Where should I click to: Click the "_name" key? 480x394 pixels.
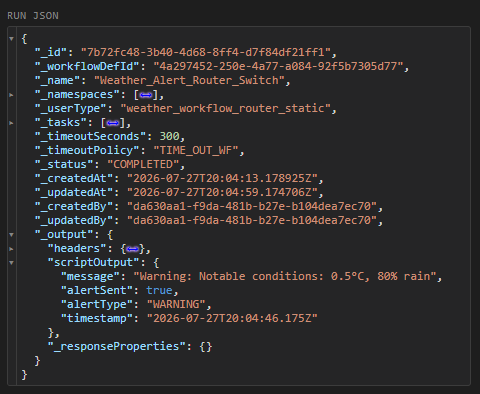click(x=57, y=80)
